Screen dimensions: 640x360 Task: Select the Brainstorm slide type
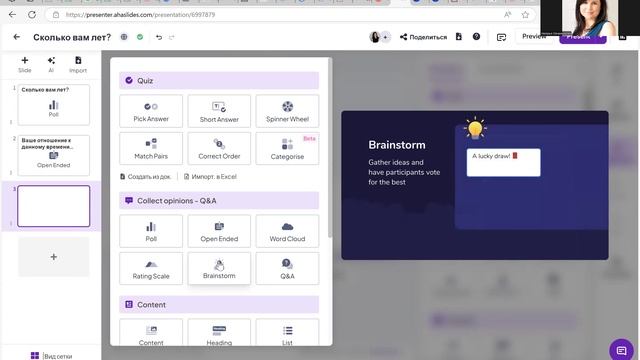click(x=219, y=269)
